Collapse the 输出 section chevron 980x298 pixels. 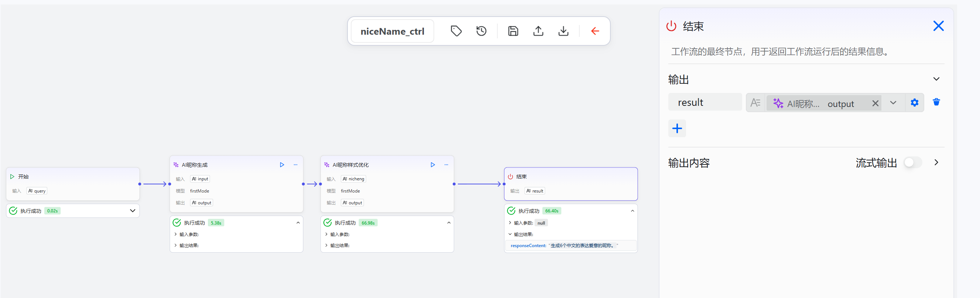pos(936,79)
